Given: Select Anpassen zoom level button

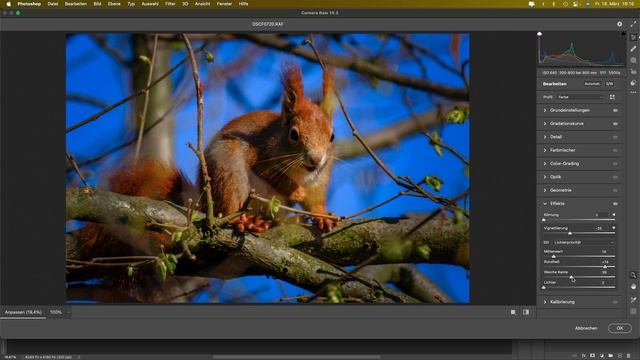Looking at the screenshot, I should [23, 312].
